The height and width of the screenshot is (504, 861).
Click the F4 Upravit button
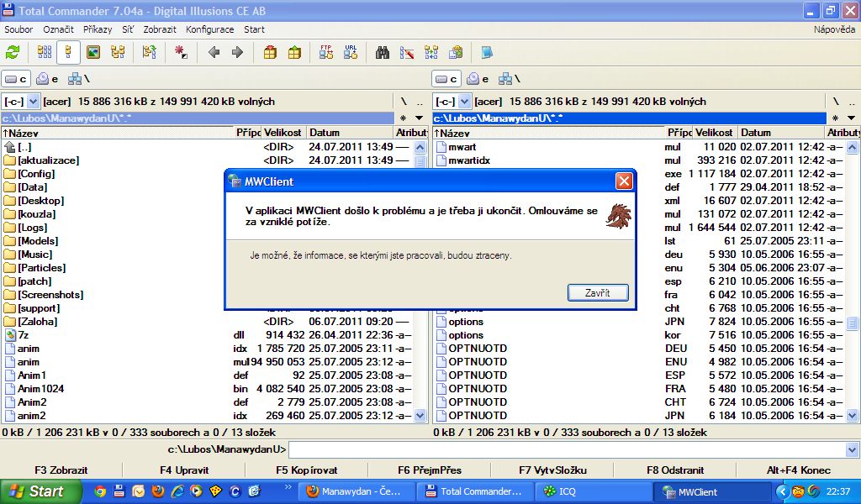184,470
